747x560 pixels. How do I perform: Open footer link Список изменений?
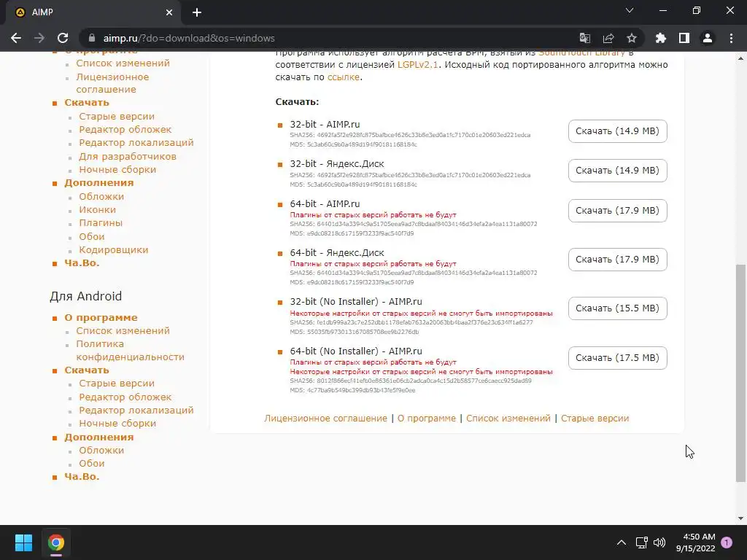click(508, 418)
